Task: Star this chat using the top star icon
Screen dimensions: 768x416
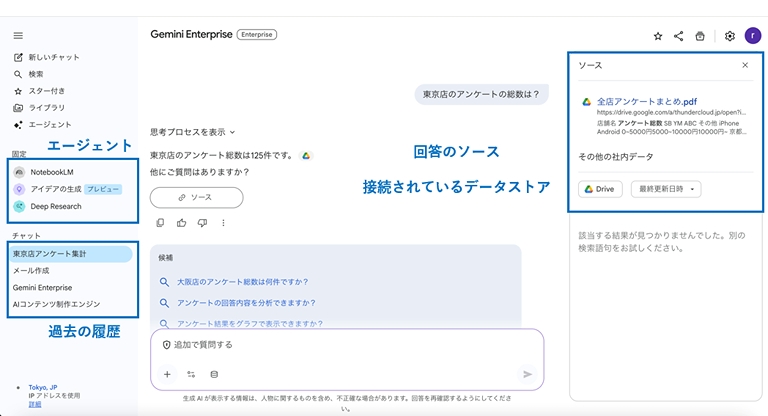Action: coord(658,36)
